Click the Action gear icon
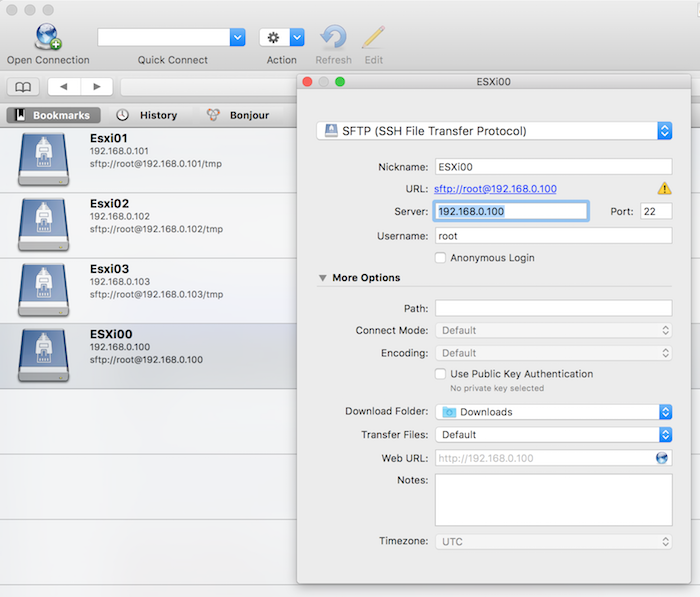Viewport: 700px width, 597px height. [x=273, y=37]
